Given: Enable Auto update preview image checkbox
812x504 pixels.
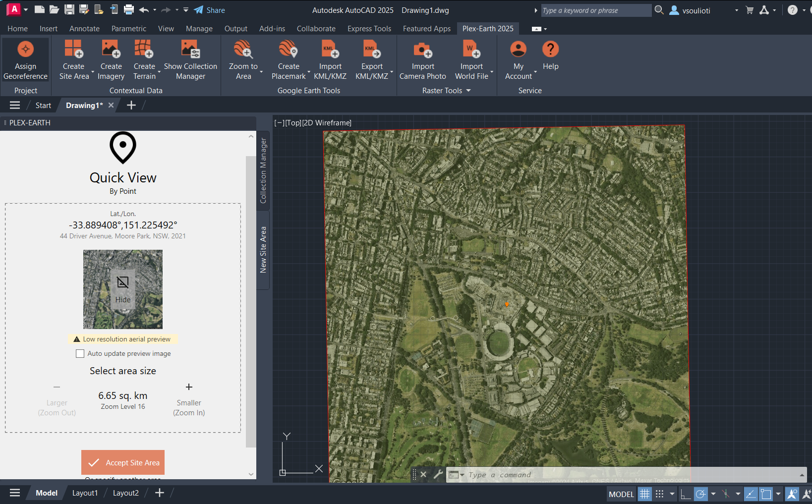Looking at the screenshot, I should click(80, 353).
